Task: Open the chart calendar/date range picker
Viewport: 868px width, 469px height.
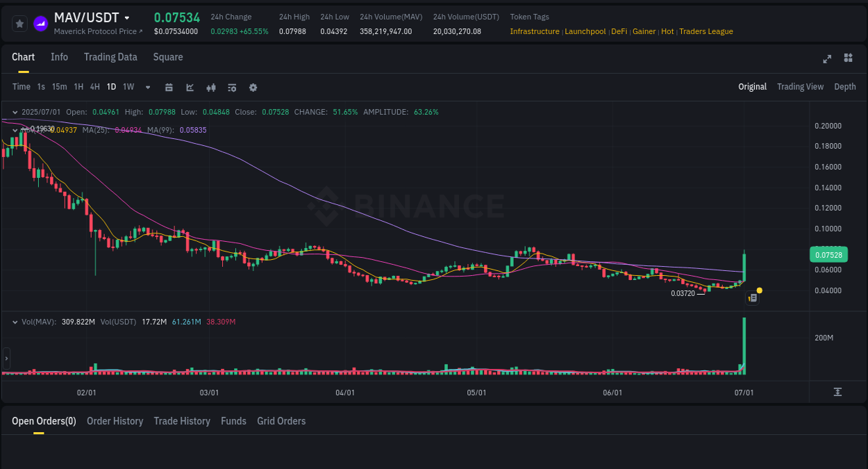Action: point(169,87)
